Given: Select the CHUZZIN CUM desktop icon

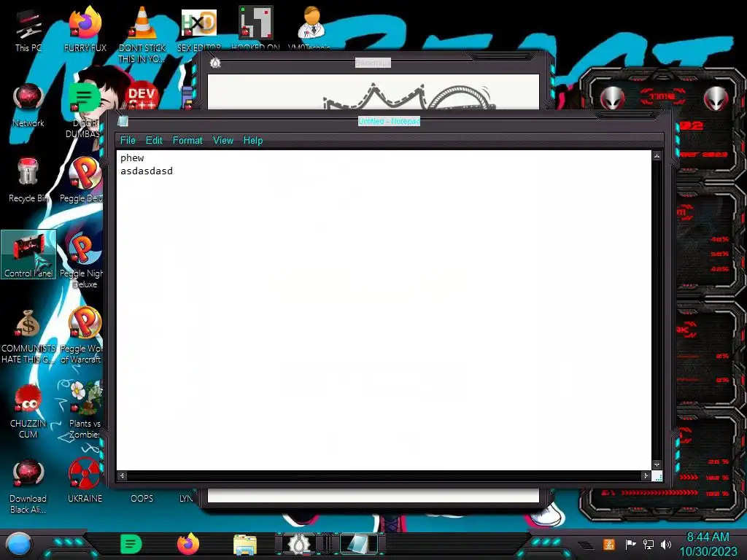Looking at the screenshot, I should coord(28,411).
